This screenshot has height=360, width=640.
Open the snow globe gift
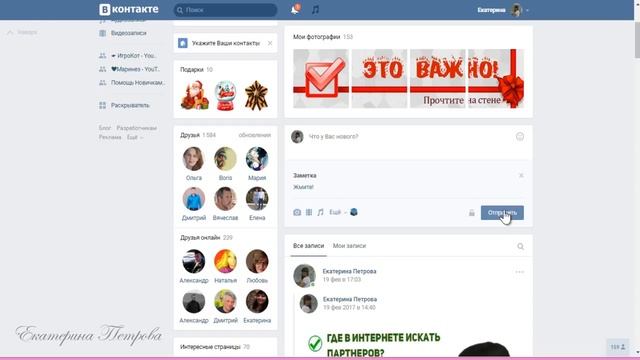click(x=225, y=96)
